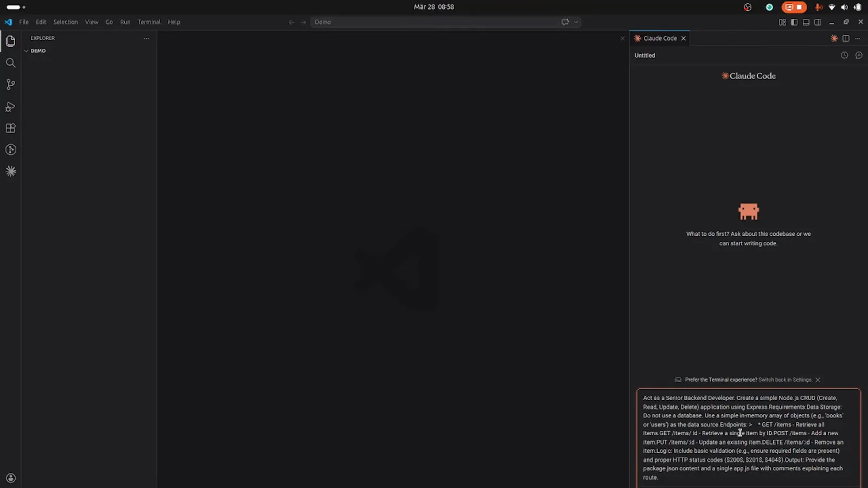Image resolution: width=868 pixels, height=488 pixels.
Task: Open the Help menu
Action: point(174,22)
